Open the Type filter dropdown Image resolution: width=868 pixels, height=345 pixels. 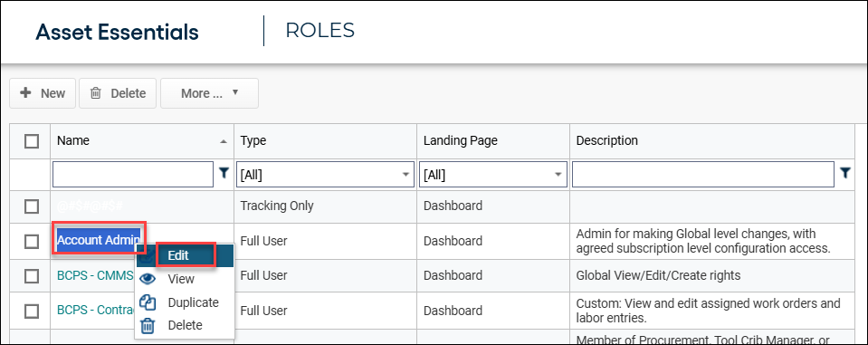click(326, 175)
